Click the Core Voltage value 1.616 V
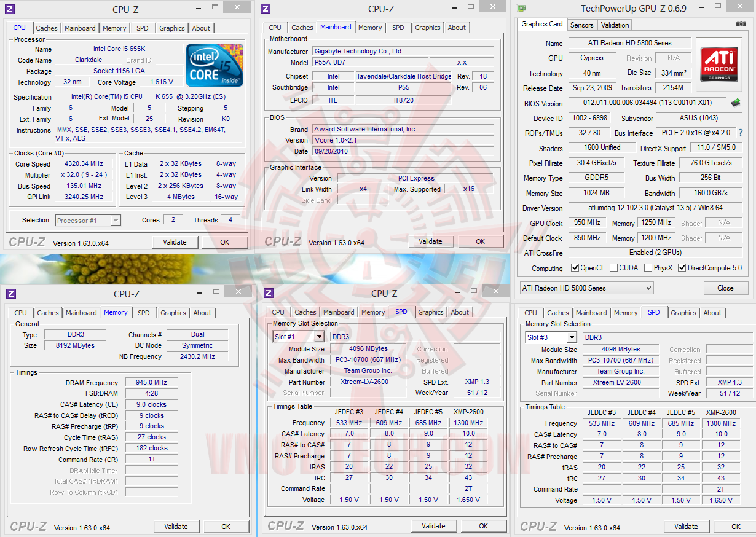The image size is (756, 537). (x=160, y=82)
